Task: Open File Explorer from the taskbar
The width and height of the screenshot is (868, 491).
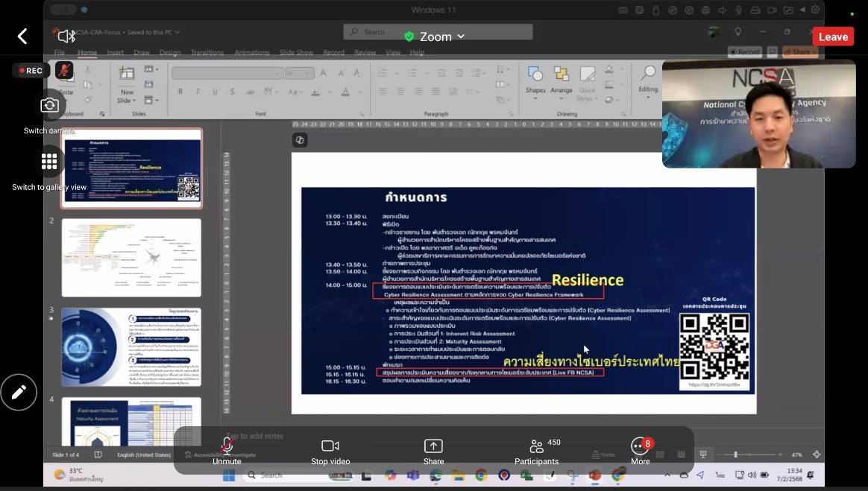Action: (x=458, y=475)
